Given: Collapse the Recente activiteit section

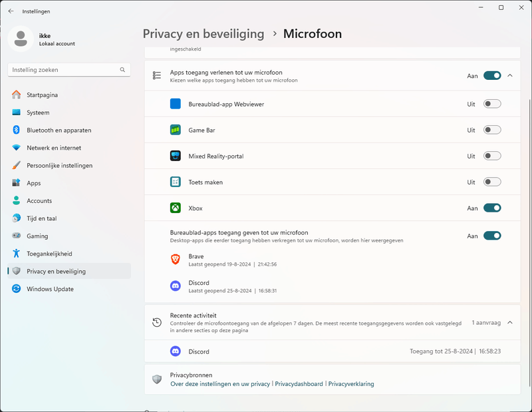Looking at the screenshot, I should (x=510, y=322).
